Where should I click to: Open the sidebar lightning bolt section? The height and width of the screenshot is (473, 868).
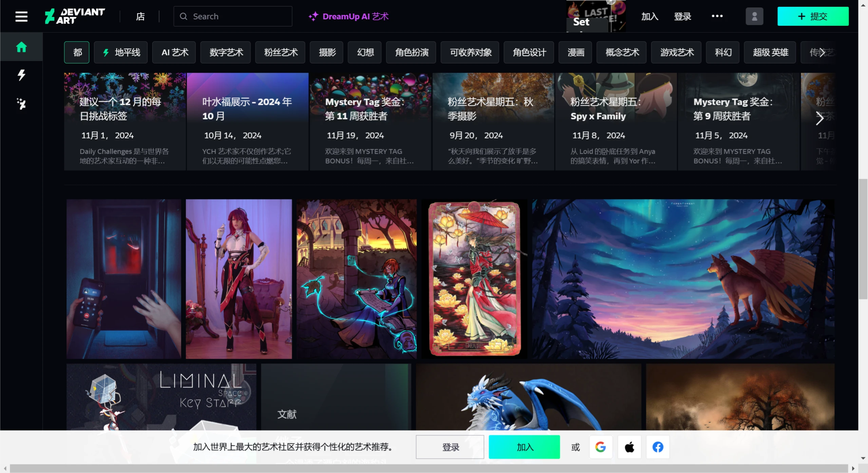[21, 75]
